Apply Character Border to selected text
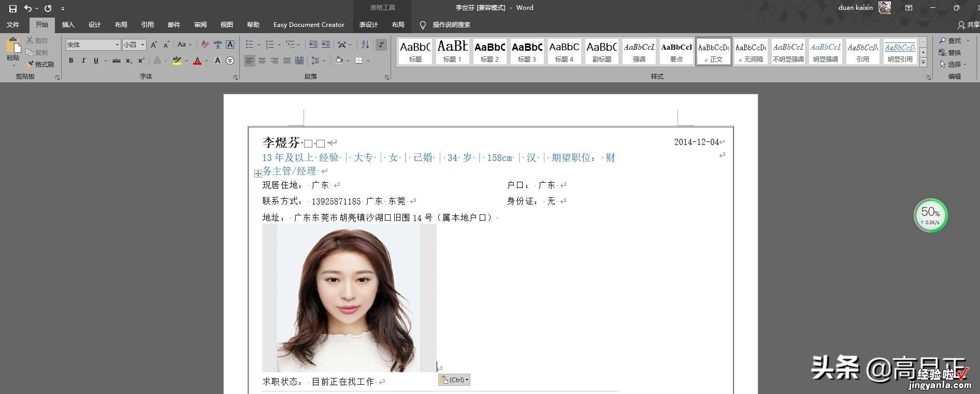 pyautogui.click(x=230, y=45)
